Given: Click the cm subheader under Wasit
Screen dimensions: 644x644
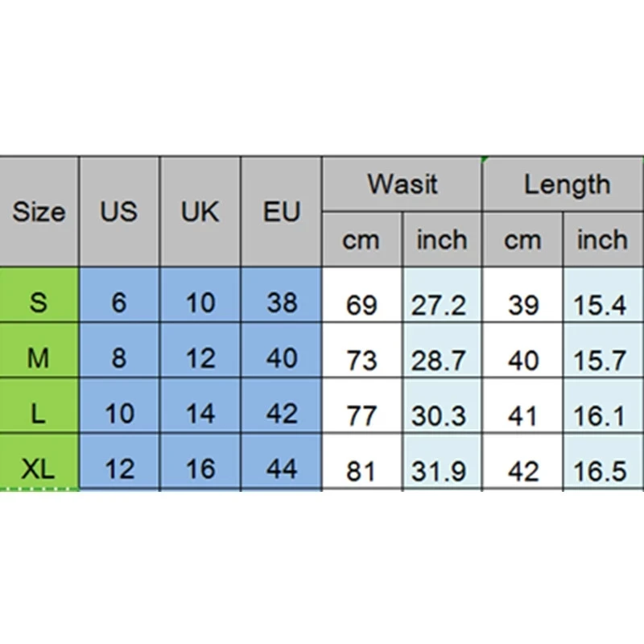Looking at the screenshot, I should (x=361, y=240).
